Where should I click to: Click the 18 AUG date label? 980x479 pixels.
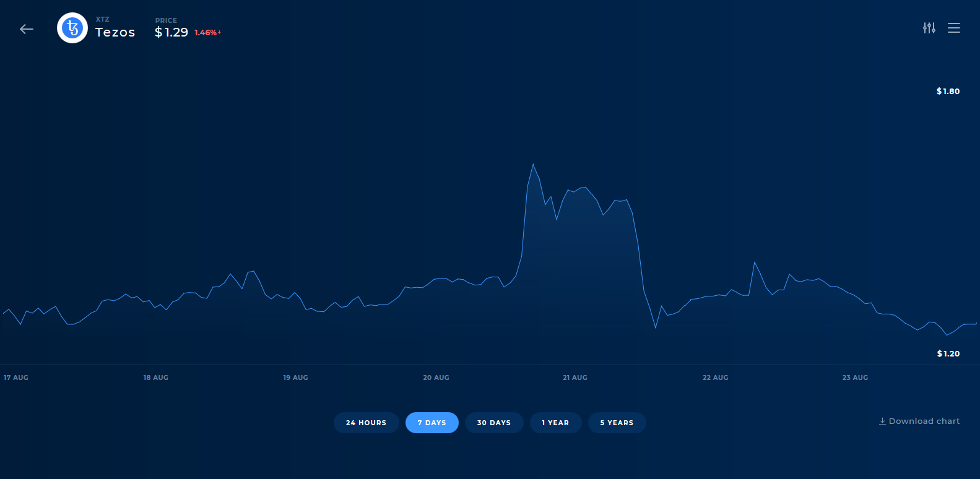coord(156,378)
